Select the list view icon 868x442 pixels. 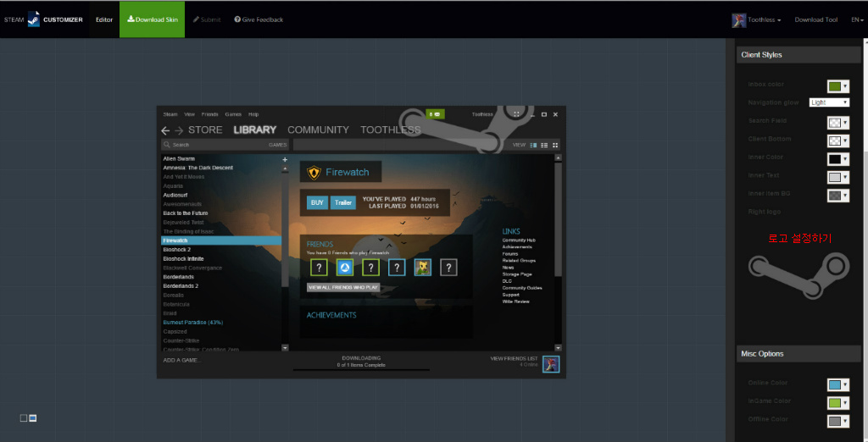point(544,145)
